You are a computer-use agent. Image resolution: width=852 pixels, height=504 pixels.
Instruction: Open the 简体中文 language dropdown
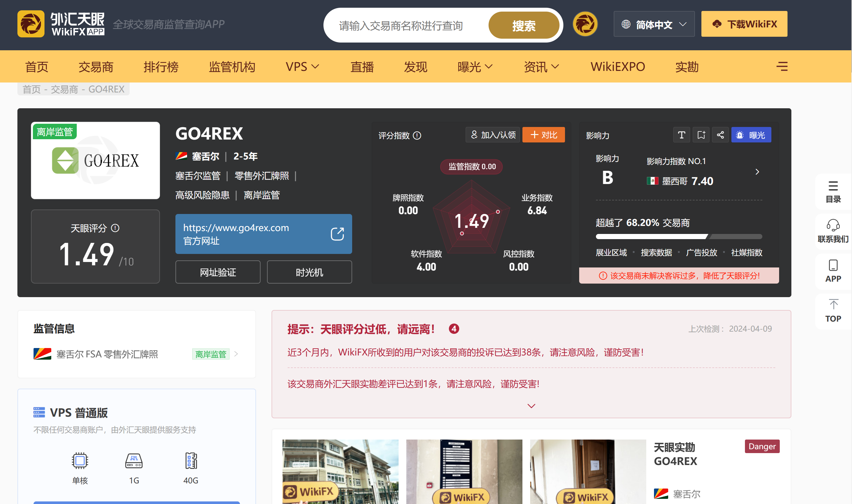[x=654, y=24]
